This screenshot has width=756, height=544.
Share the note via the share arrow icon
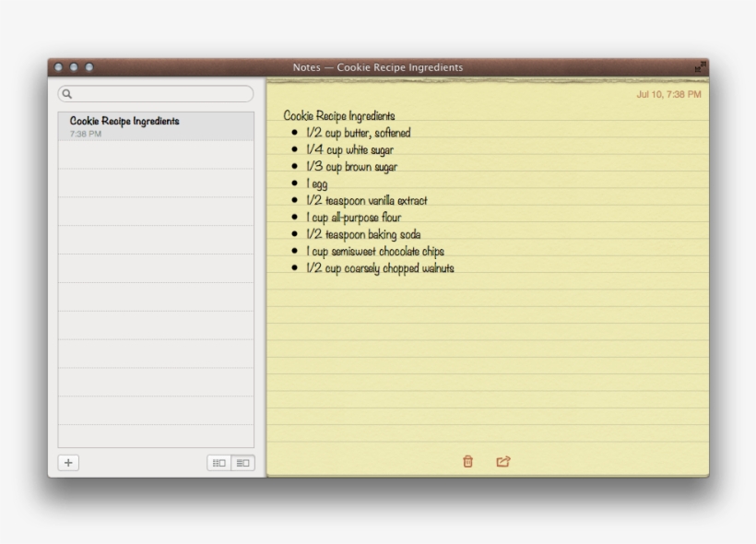pyautogui.click(x=502, y=460)
